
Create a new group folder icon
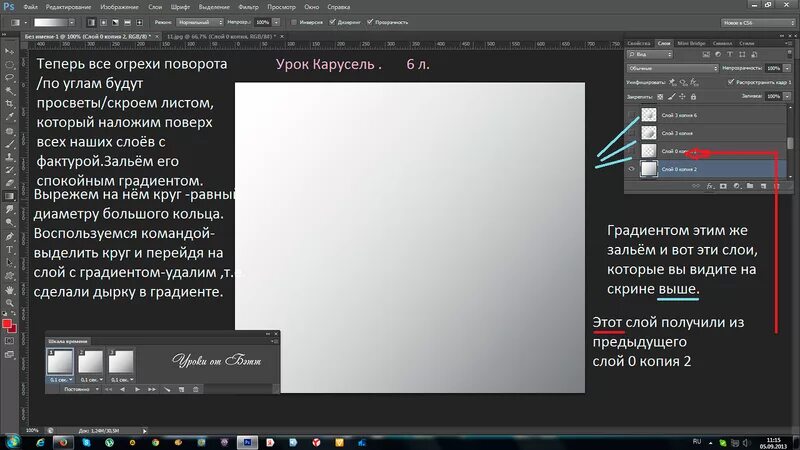pos(750,186)
